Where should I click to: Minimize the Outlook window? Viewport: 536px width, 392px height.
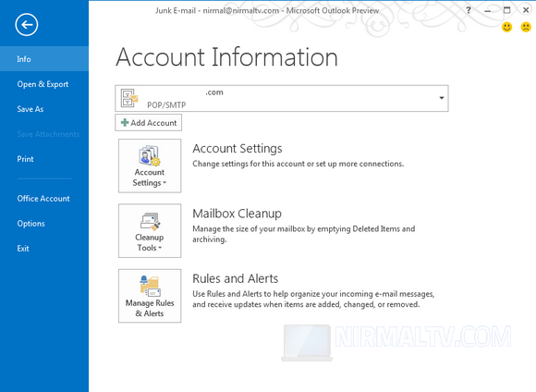tap(488, 10)
